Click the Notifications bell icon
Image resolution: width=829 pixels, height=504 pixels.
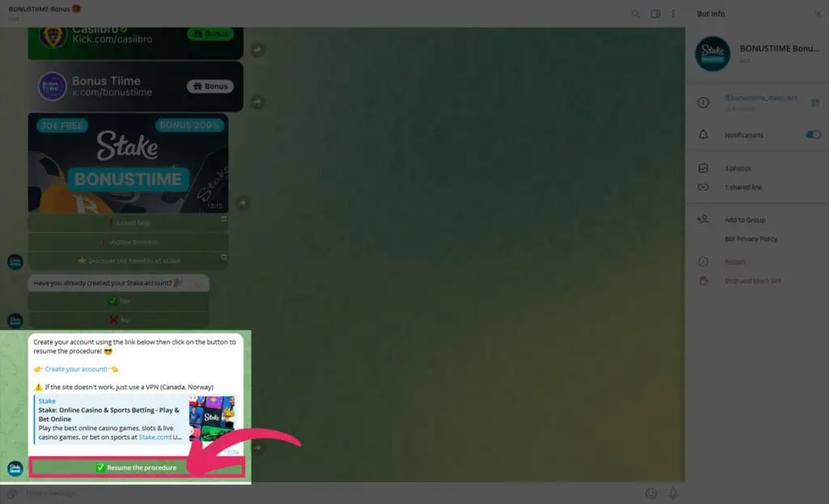(x=704, y=135)
